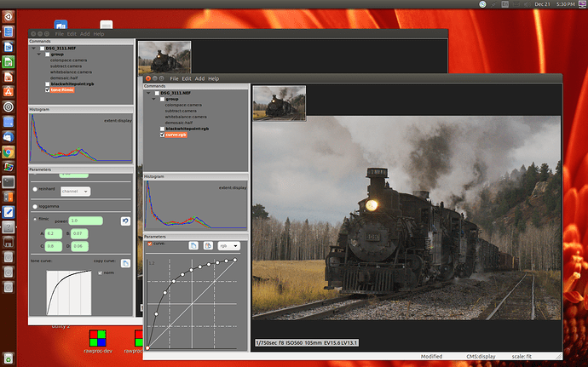Launch LibreOffice Impress from the dock

[9, 77]
